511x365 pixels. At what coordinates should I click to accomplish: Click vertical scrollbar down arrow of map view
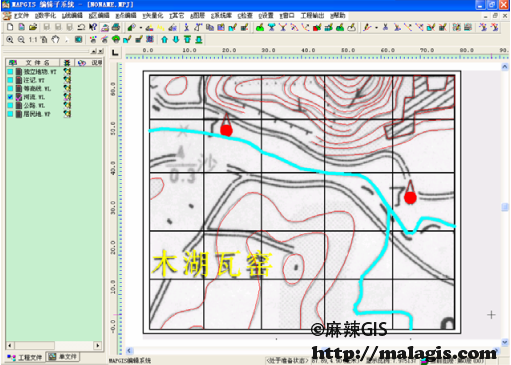pos(505,342)
